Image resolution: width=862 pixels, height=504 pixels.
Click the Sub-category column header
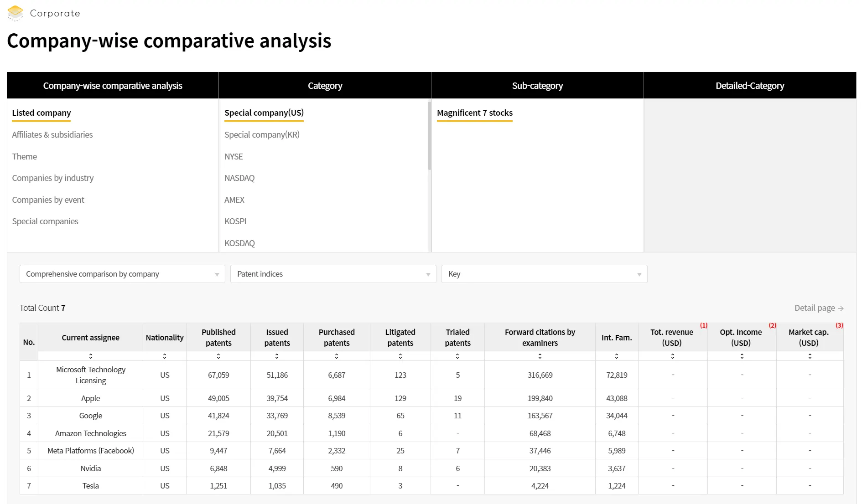coord(538,86)
